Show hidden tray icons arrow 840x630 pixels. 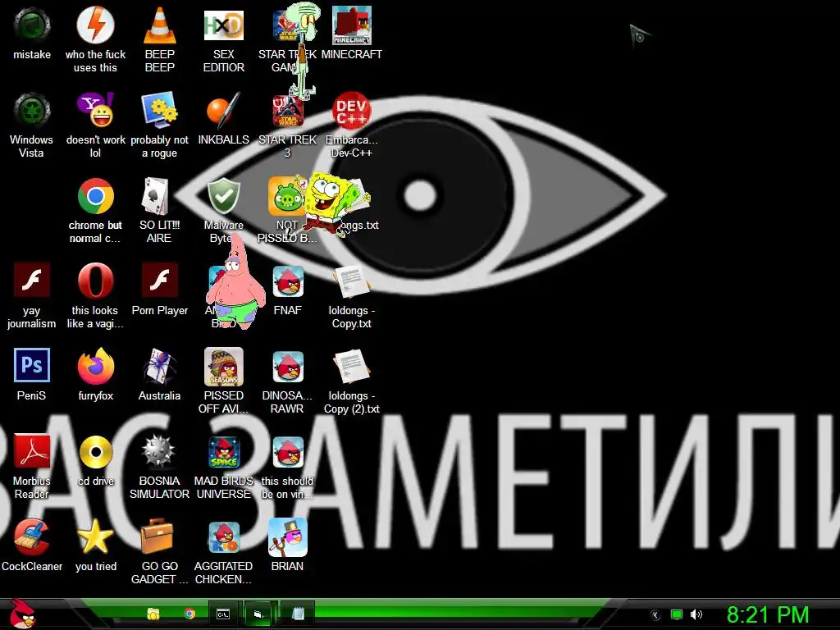click(x=655, y=615)
